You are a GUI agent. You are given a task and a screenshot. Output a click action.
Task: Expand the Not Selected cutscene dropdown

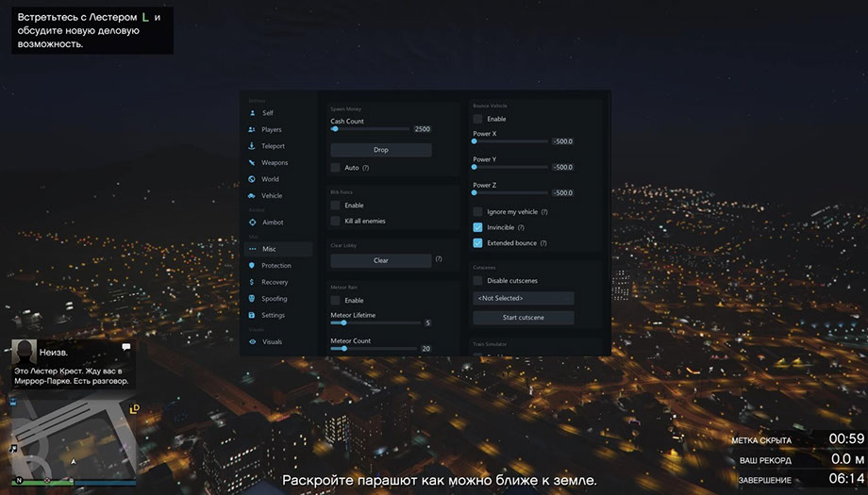point(523,298)
